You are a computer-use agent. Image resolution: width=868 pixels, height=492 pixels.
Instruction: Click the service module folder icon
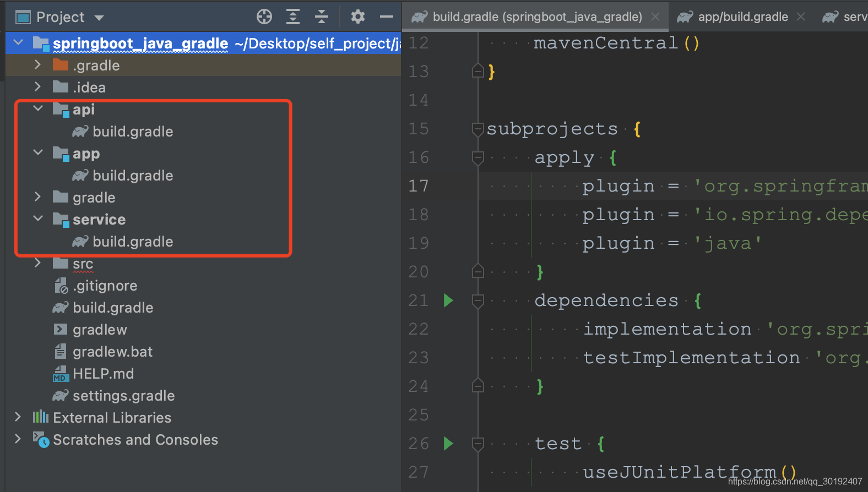point(61,220)
